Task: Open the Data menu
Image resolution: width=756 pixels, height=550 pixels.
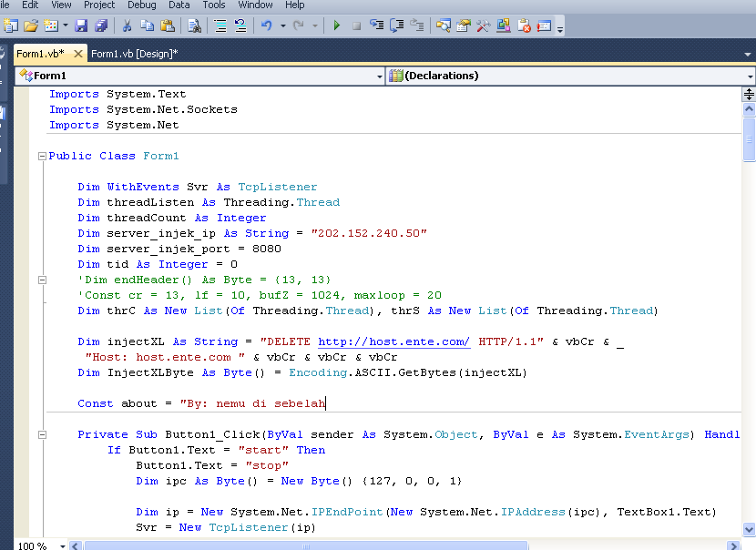Action: [x=179, y=5]
